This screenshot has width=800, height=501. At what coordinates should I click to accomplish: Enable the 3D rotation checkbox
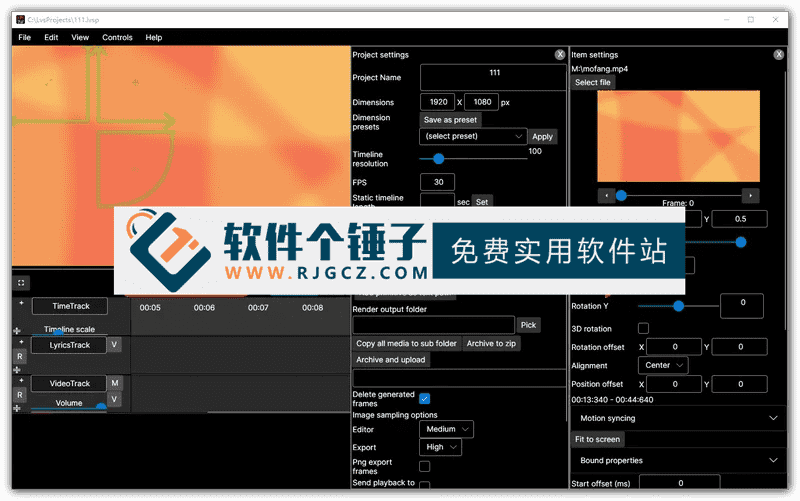click(643, 328)
